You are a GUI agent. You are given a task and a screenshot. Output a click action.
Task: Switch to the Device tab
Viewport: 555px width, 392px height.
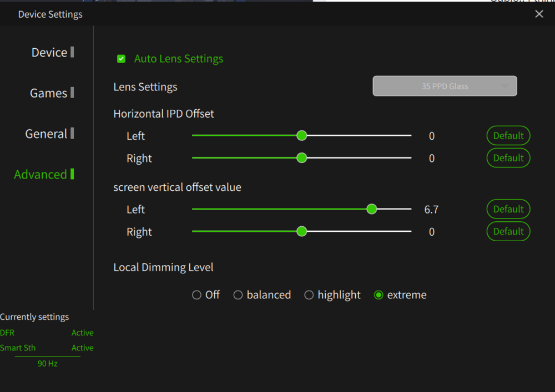click(49, 53)
